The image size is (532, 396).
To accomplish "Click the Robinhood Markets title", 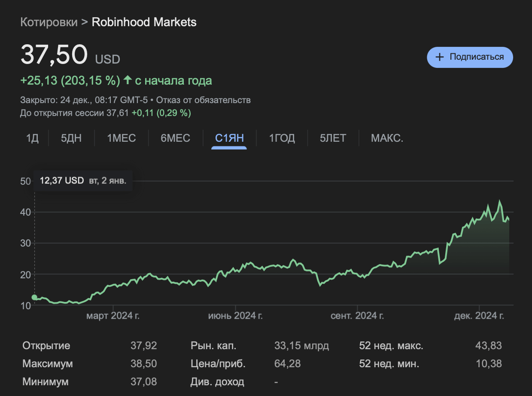I will click(x=144, y=22).
